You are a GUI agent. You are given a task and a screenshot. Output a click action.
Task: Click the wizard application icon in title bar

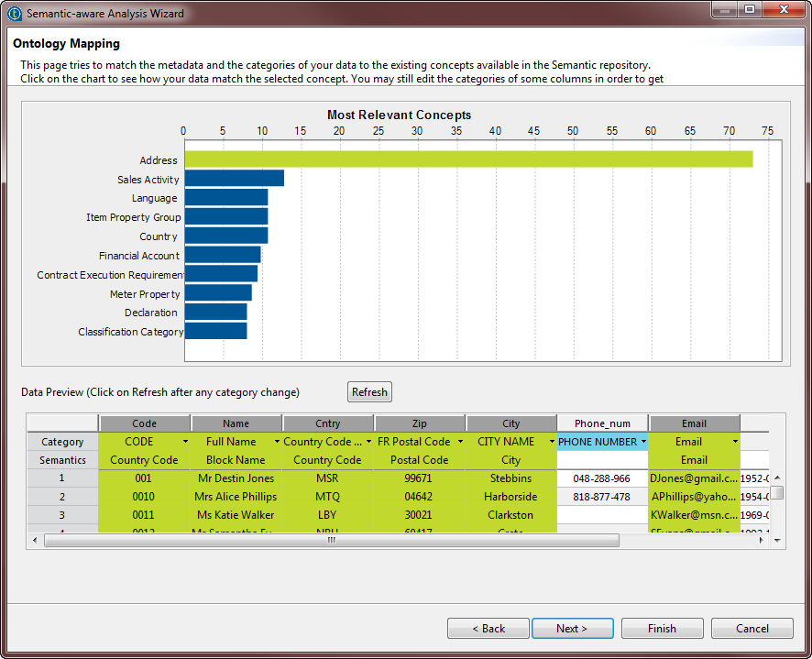coord(15,14)
